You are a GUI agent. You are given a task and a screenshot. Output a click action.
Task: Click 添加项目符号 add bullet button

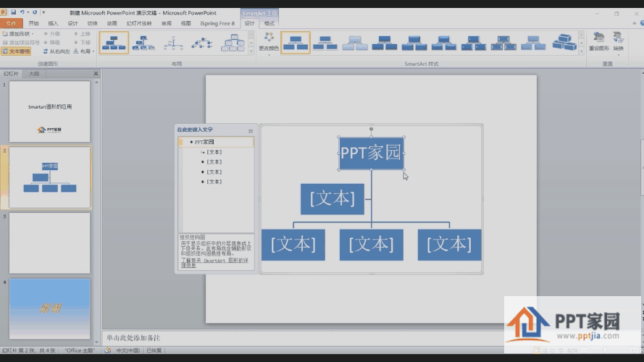click(21, 42)
